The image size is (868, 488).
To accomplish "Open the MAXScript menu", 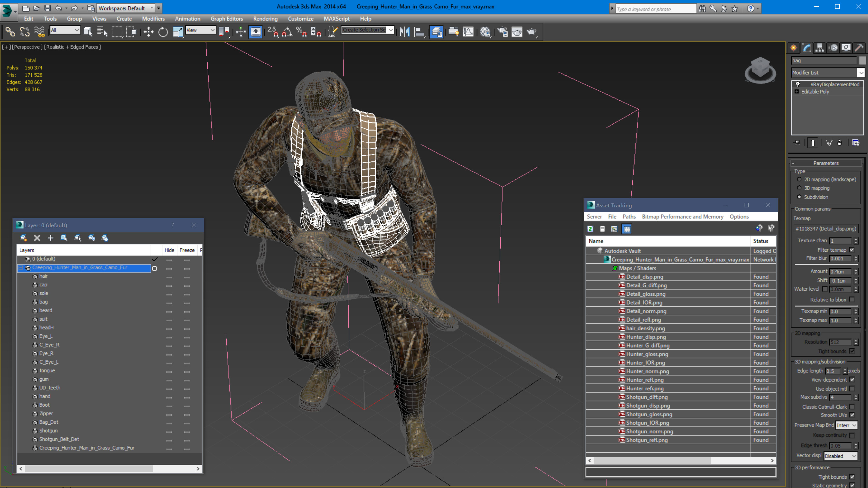I will (337, 19).
